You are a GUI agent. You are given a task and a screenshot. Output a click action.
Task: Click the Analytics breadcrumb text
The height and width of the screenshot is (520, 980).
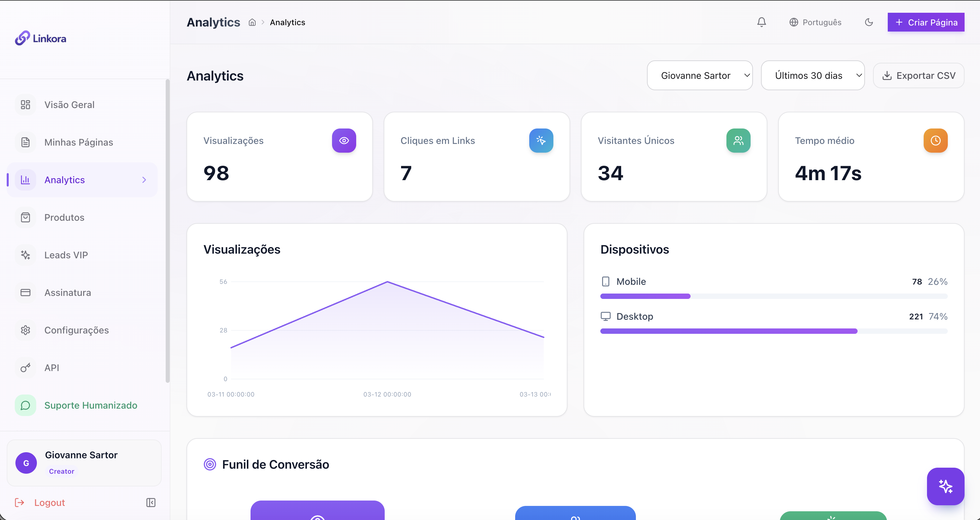pyautogui.click(x=288, y=22)
